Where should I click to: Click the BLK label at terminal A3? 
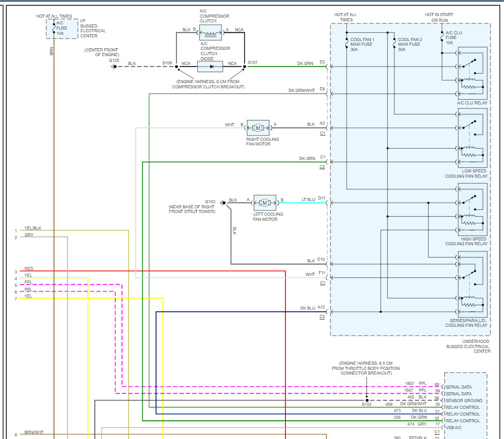[x=311, y=124]
